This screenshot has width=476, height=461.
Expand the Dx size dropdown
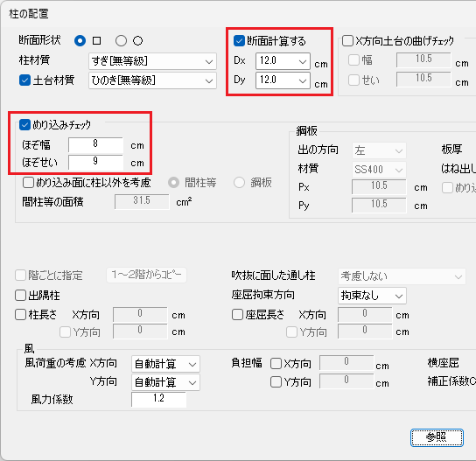pyautogui.click(x=283, y=61)
